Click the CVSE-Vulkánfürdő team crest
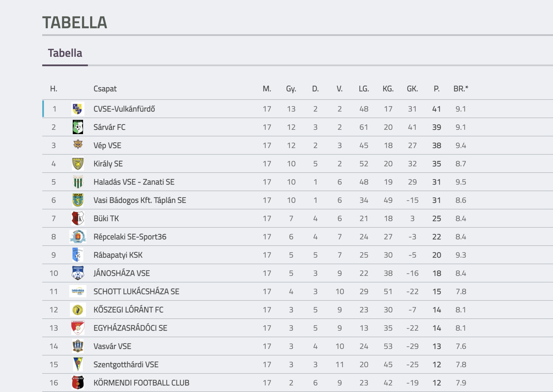Viewport: 553px width, 392px height. [x=78, y=109]
